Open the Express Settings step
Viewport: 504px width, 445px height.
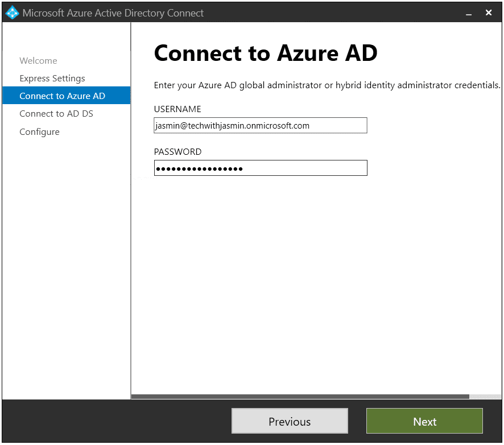click(52, 78)
